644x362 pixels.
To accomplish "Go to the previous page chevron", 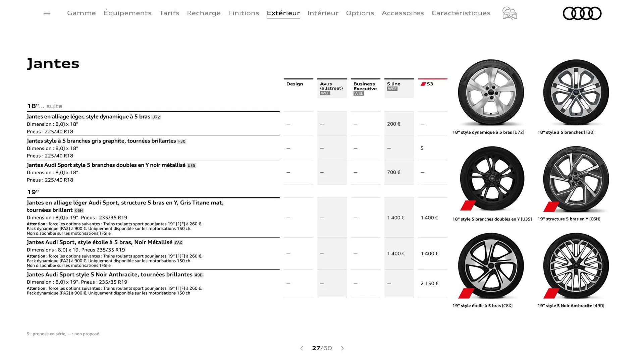I will [301, 348].
